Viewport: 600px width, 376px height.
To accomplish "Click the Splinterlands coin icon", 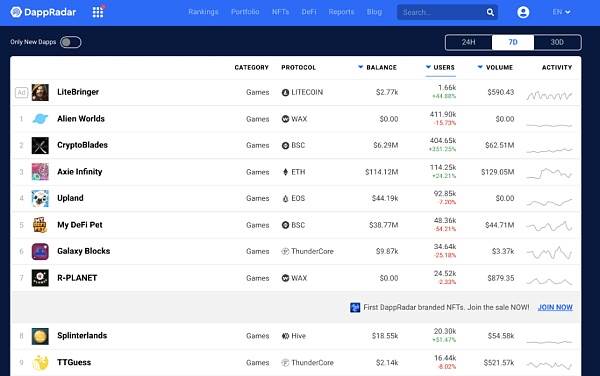I will [40, 336].
